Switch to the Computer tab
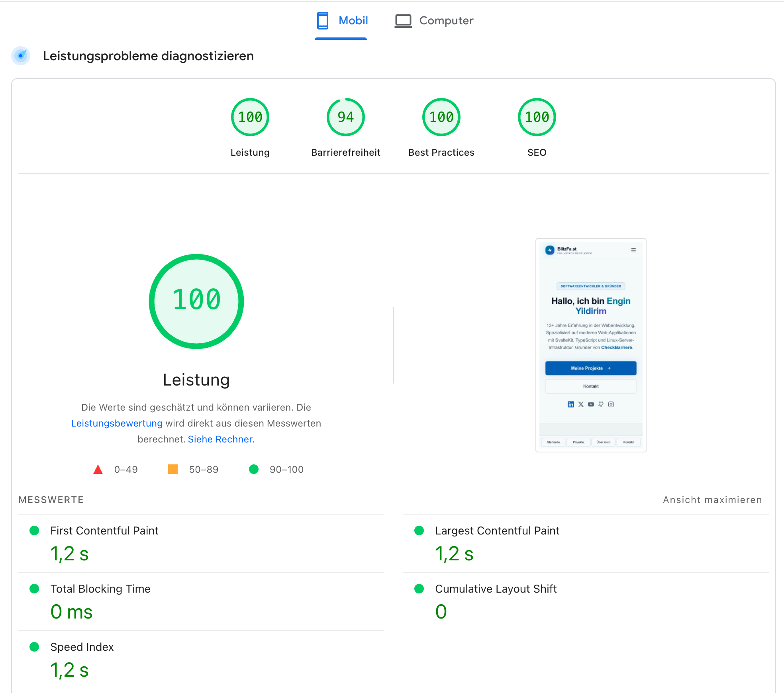The image size is (784, 693). tap(433, 20)
